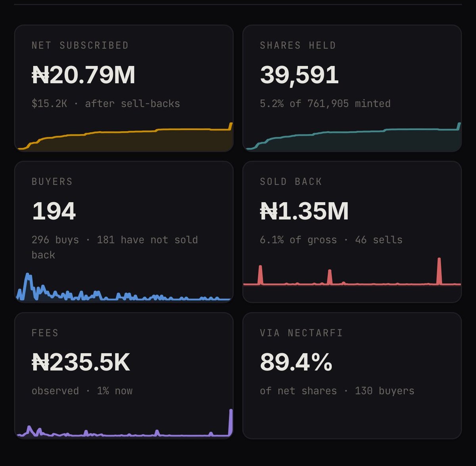The image size is (476, 466).
Task: Select the 194 buyers count
Action: click(x=54, y=211)
